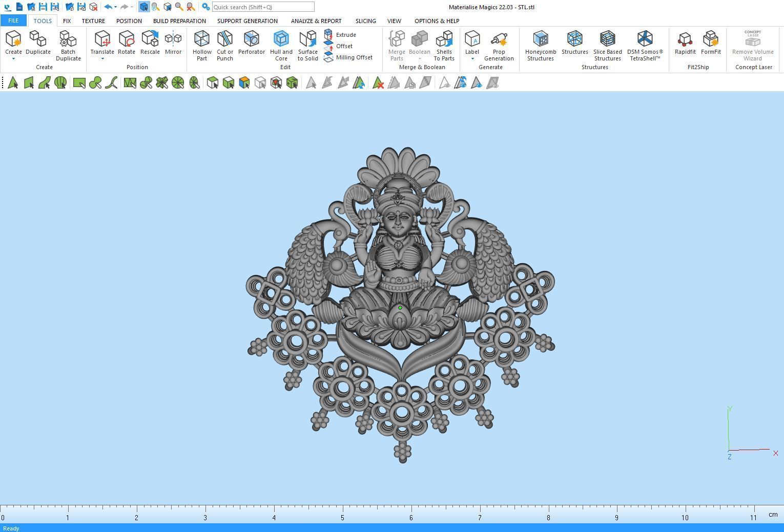Screen dimensions: 784x532
Task: Expand the Label dropdown arrow
Action: click(x=472, y=58)
